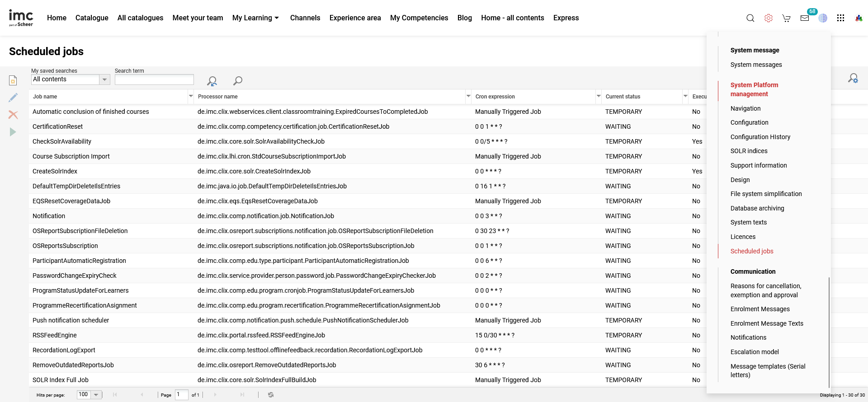Screen dimensions: 868x402
Task: Open search settings magnifier with gear
Action: 853,79
